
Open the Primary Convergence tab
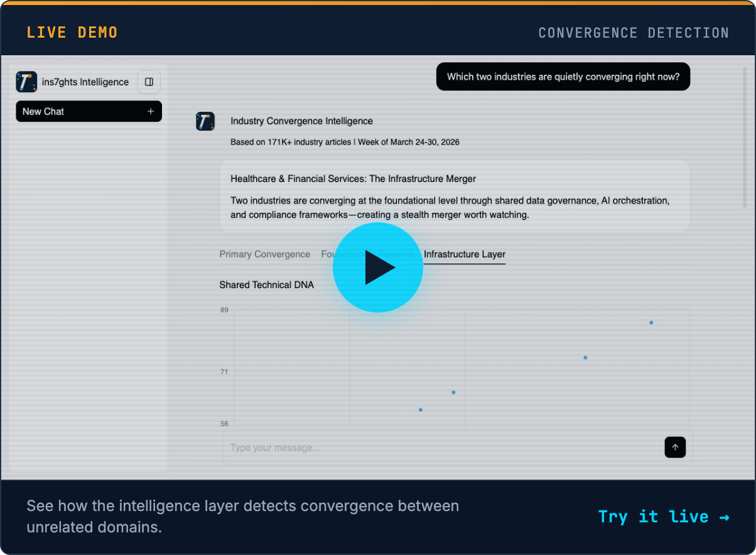pos(264,254)
